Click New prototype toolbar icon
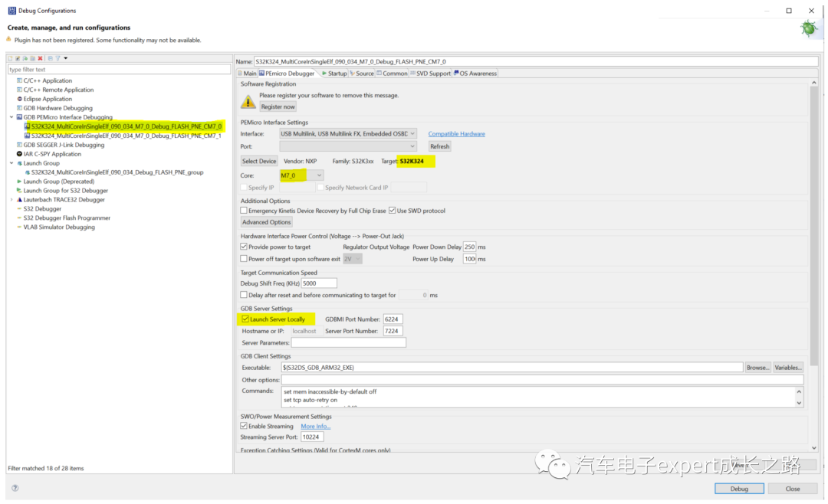Image resolution: width=828 pixels, height=504 pixels. 18,58
